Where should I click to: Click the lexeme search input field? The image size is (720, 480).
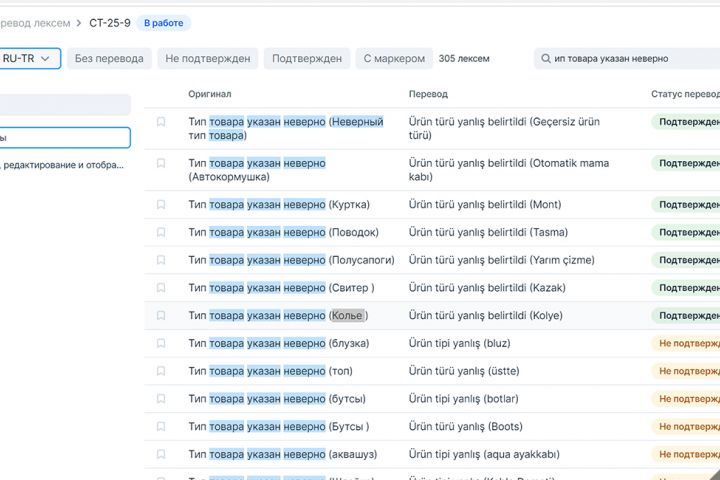630,59
